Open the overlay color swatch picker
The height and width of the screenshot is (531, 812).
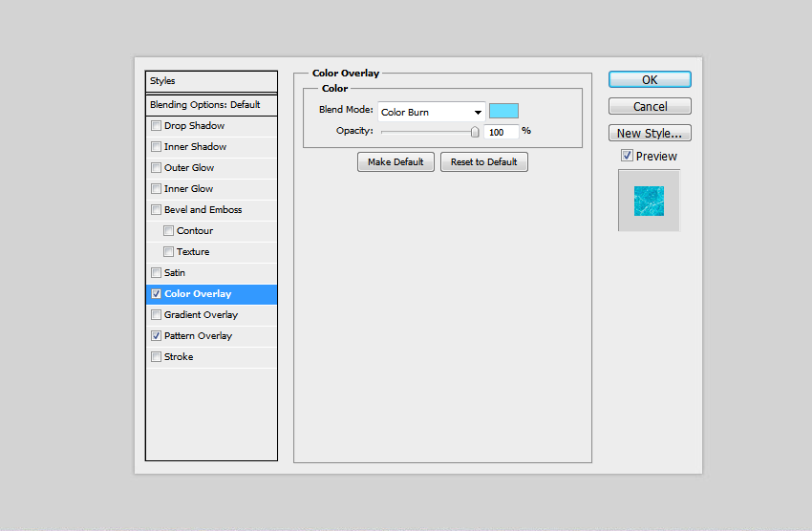[x=503, y=111]
